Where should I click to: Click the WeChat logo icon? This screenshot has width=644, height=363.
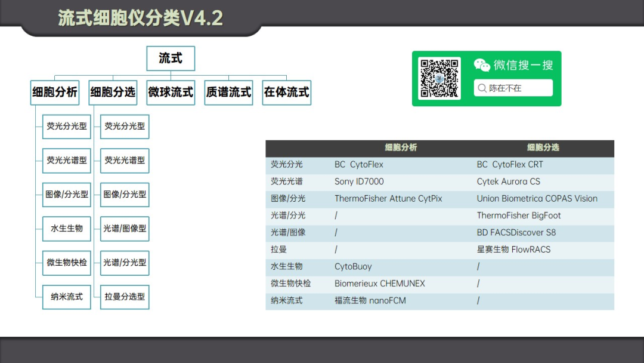click(482, 65)
